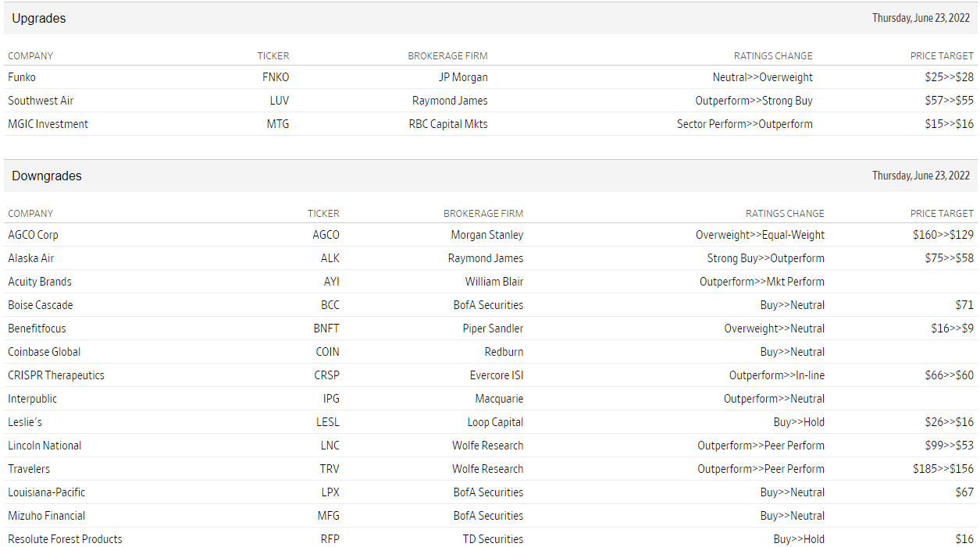Screen dimensions: 980x547
Task: Click Resolute Forest Products name
Action: click(65, 539)
